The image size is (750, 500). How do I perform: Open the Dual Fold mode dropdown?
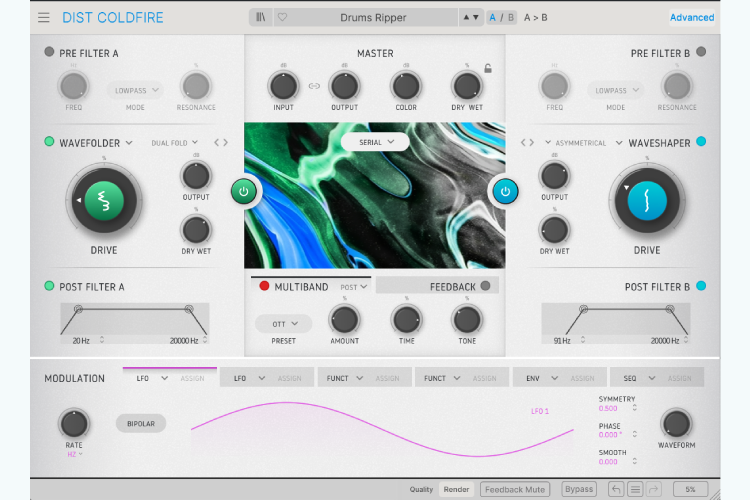click(175, 143)
